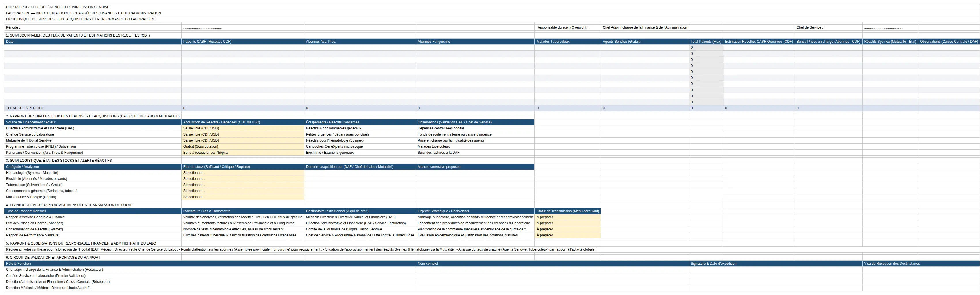
Task: Select Comité de la Mutualité destinataire cell
Action: (x=360, y=230)
